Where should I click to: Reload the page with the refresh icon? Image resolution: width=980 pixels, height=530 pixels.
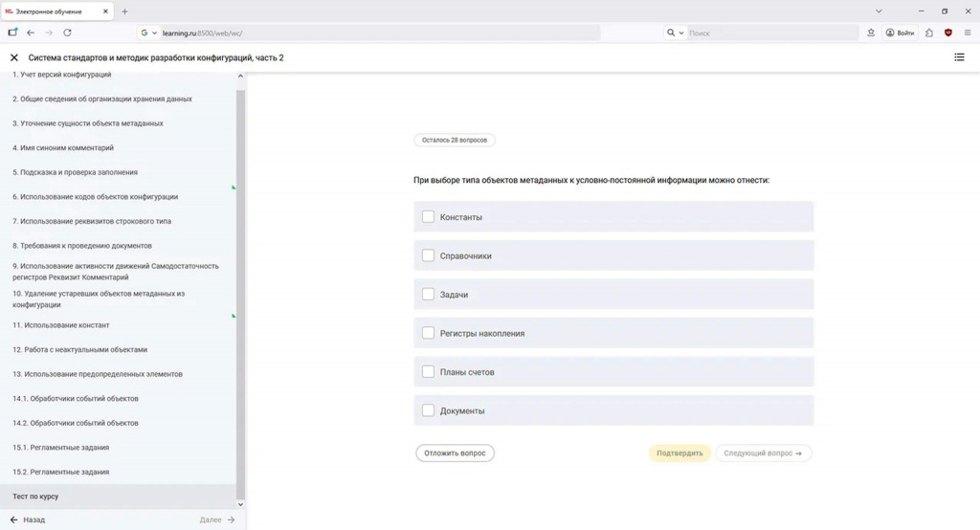67,33
